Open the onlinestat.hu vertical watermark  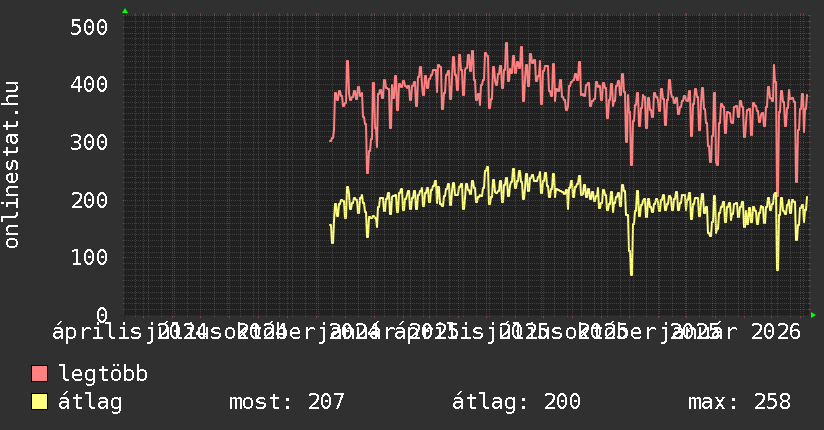tap(12, 165)
